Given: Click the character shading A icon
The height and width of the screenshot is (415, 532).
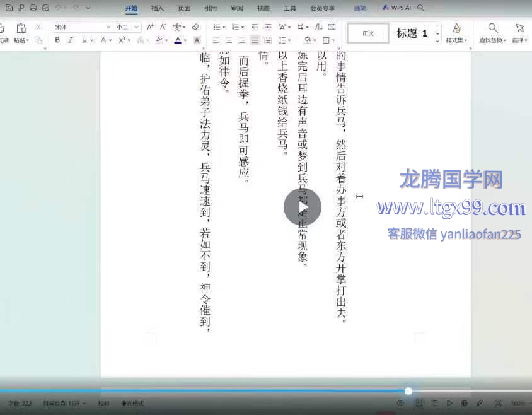Looking at the screenshot, I should point(197,40).
